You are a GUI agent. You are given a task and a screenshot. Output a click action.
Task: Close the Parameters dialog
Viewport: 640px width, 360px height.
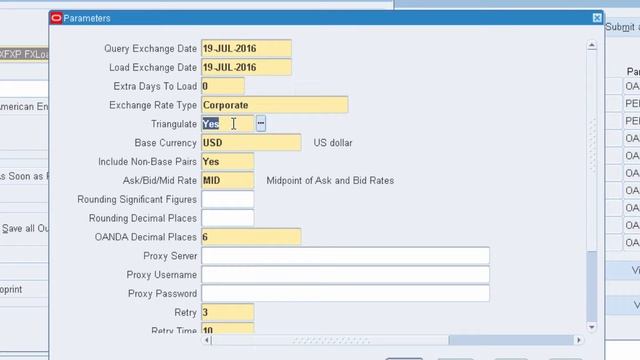tap(597, 18)
